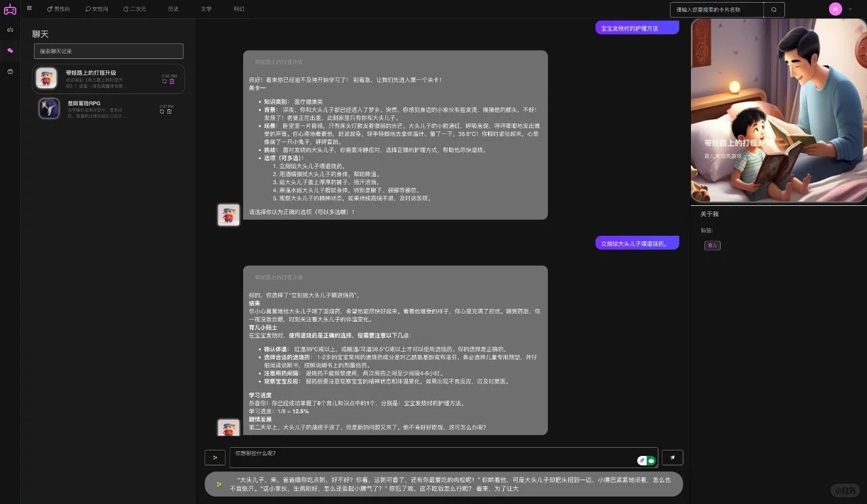Image resolution: width=867 pixels, height=504 pixels.
Task: Click the gamepad logo in the top-left corner
Action: [x=10, y=9]
